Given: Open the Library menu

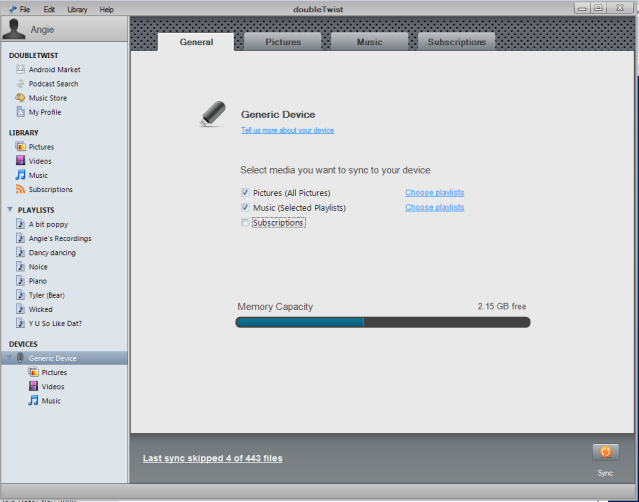Looking at the screenshot, I should pyautogui.click(x=77, y=9).
